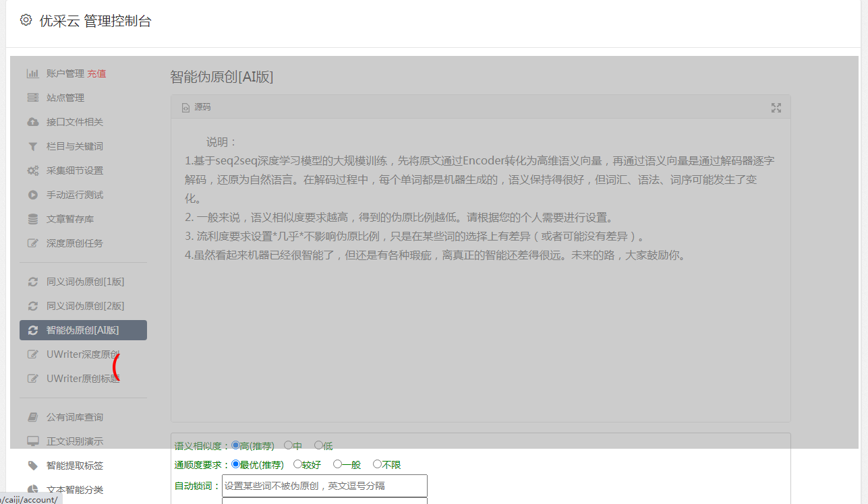Image resolution: width=868 pixels, height=504 pixels.
Task: Open 采集细节设置 page
Action: [75, 170]
